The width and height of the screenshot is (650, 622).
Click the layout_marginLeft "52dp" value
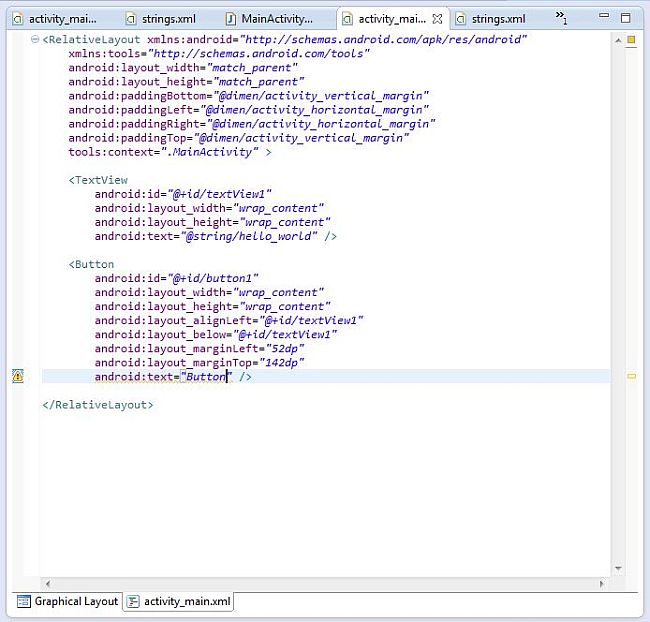pyautogui.click(x=285, y=349)
